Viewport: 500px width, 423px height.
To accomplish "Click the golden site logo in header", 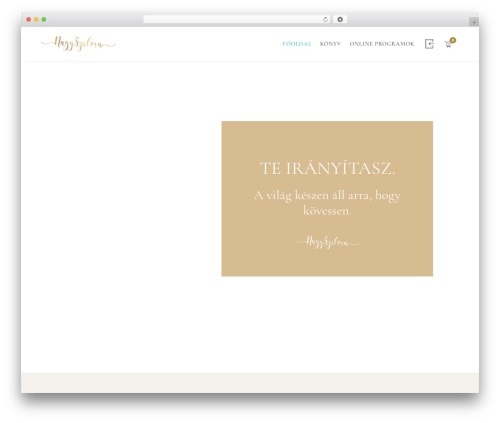I will (78, 44).
